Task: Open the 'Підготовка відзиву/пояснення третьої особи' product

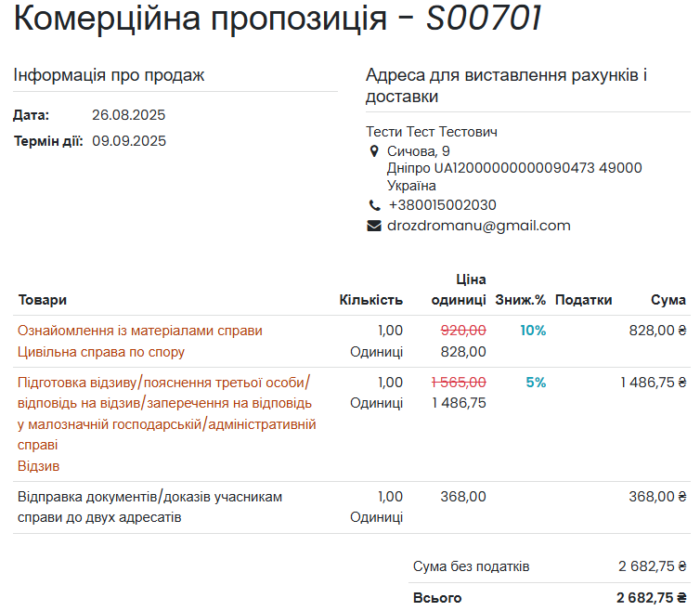Action: point(163,383)
